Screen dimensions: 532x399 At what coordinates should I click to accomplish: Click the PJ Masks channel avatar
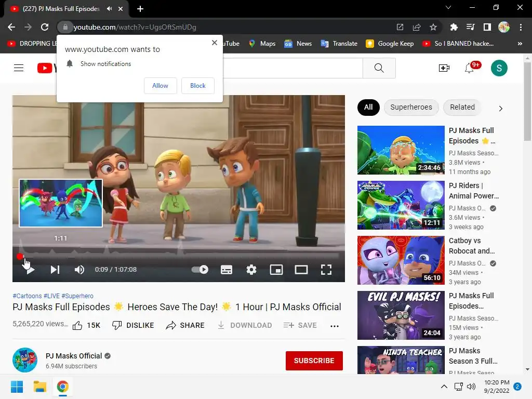pyautogui.click(x=25, y=360)
